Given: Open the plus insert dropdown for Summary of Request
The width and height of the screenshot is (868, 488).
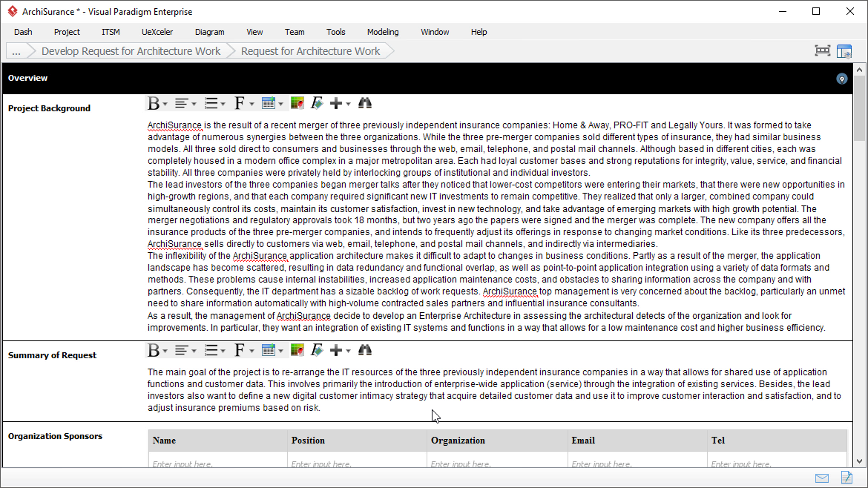Looking at the screenshot, I should [x=348, y=351].
